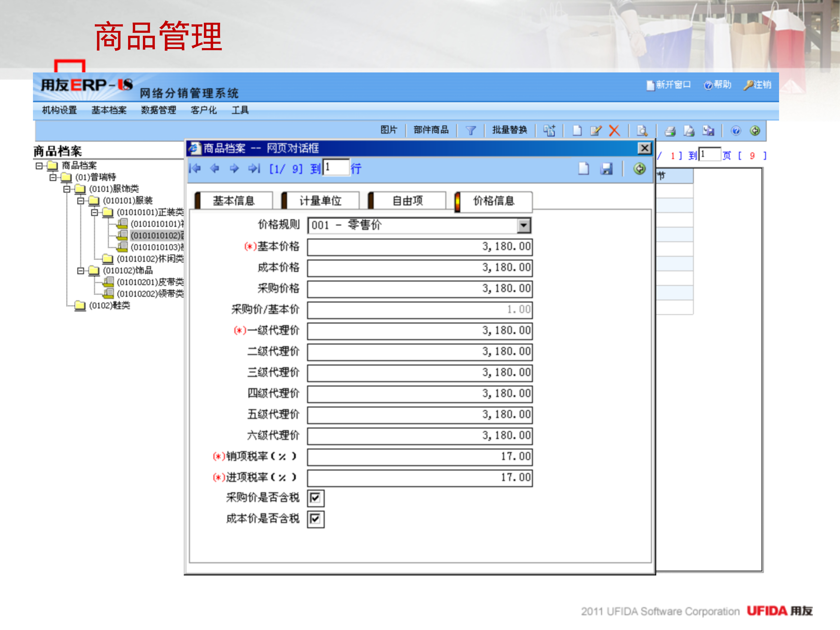Click the copy/batch add icon on toolbar
840x630 pixels.
pyautogui.click(x=549, y=130)
